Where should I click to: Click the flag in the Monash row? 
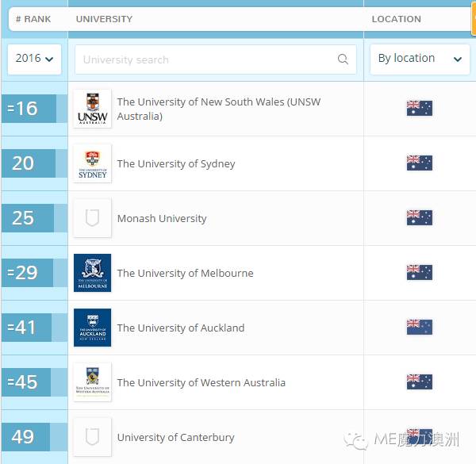point(420,217)
